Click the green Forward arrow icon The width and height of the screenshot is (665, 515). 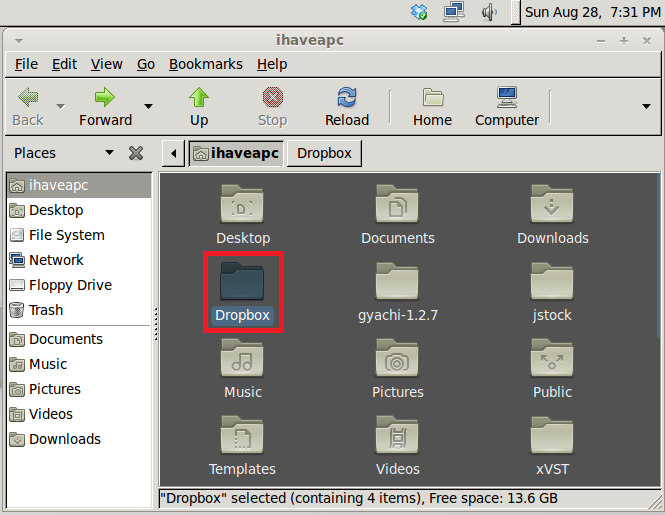pyautogui.click(x=105, y=98)
